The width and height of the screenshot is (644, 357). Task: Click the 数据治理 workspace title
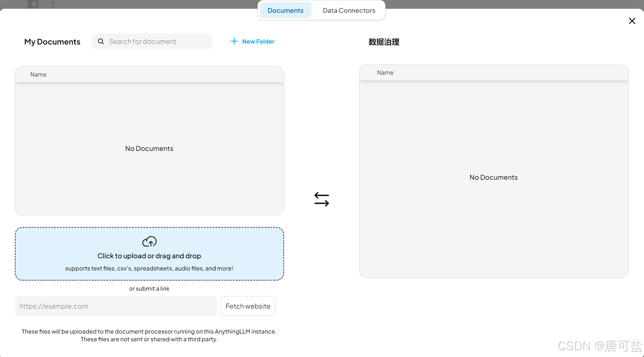pyautogui.click(x=384, y=42)
